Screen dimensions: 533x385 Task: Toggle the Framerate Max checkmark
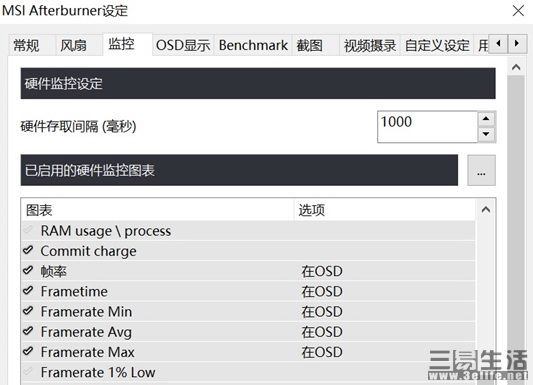point(28,351)
